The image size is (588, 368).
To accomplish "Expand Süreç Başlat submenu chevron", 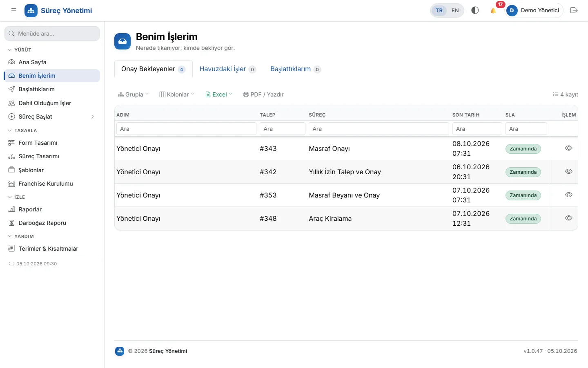I will 93,117.
